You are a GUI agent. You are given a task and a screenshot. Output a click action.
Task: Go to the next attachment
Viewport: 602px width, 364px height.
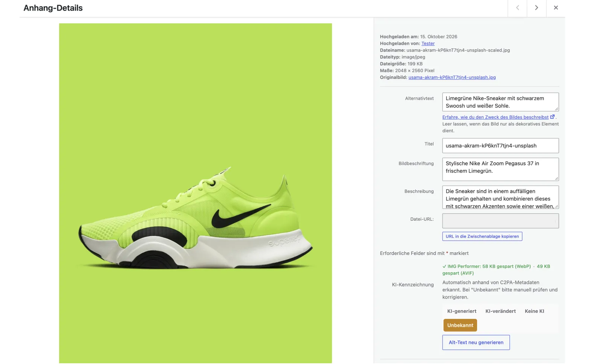click(x=537, y=8)
